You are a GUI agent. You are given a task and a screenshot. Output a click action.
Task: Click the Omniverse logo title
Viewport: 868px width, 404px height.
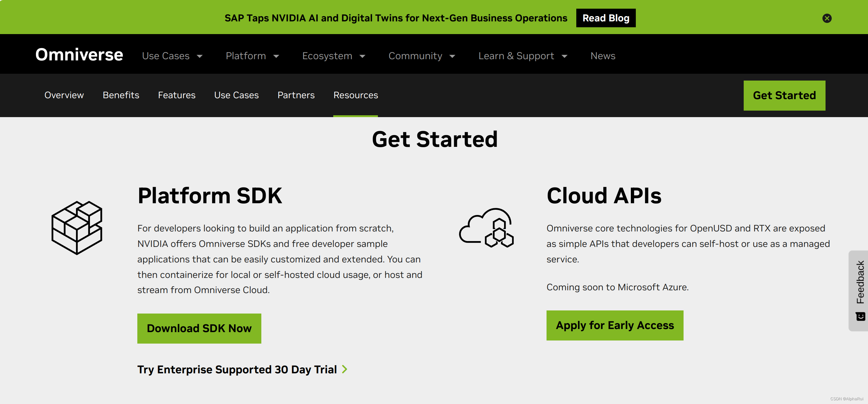[x=79, y=55]
